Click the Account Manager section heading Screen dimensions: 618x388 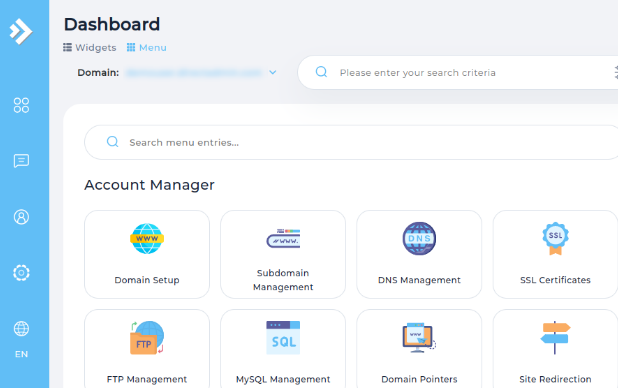click(149, 185)
